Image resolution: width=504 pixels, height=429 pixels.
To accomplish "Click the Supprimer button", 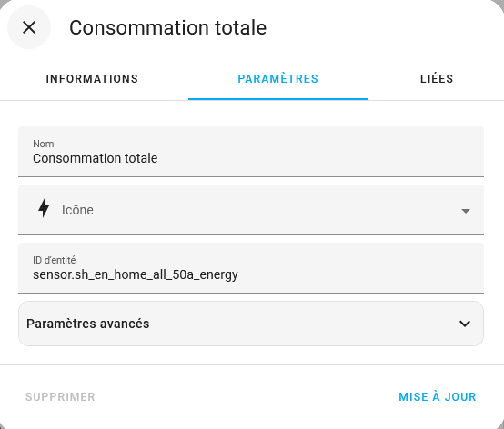I will pos(60,397).
